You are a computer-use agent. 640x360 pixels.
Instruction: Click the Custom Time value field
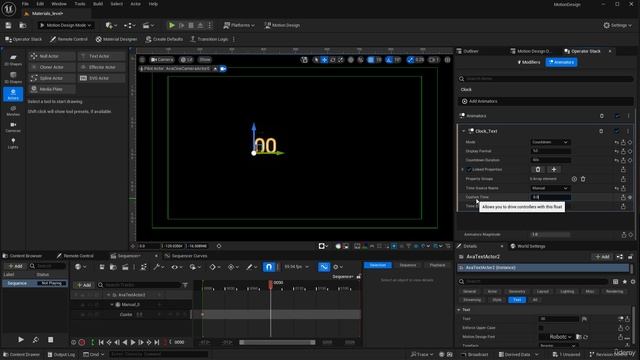550,197
